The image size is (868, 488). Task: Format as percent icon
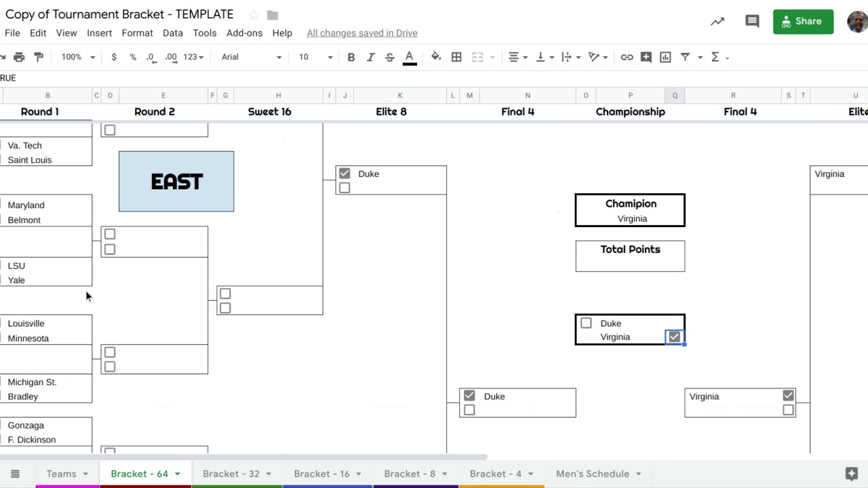point(133,57)
